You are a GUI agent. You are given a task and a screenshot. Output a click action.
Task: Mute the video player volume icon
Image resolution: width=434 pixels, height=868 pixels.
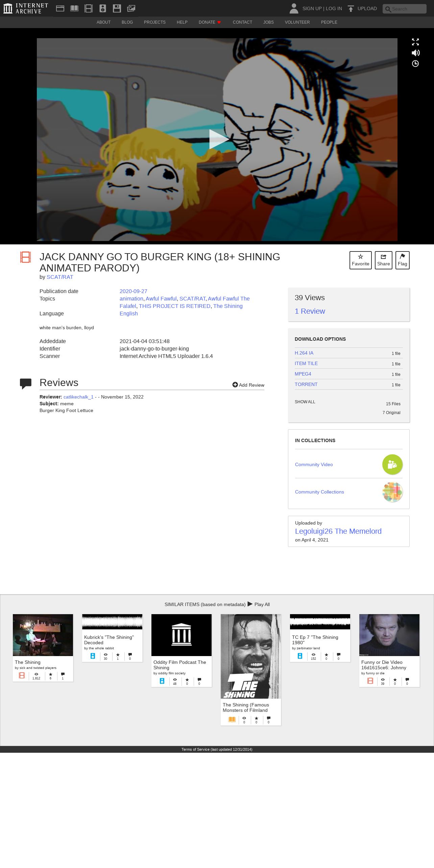415,53
